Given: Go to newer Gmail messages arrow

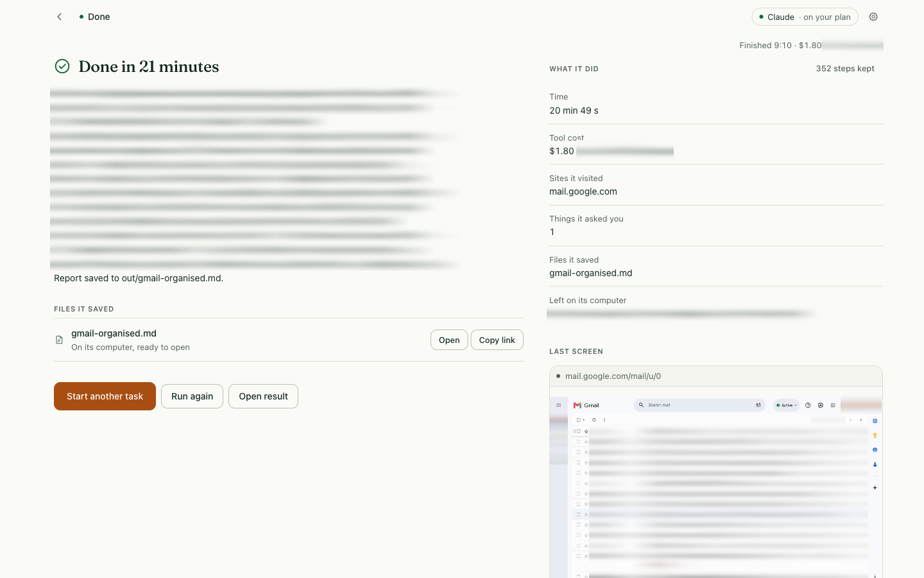Looking at the screenshot, I should tap(851, 419).
